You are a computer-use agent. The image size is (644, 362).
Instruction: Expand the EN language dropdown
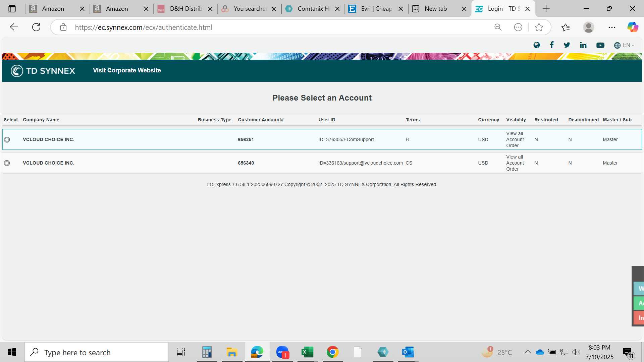pos(624,45)
